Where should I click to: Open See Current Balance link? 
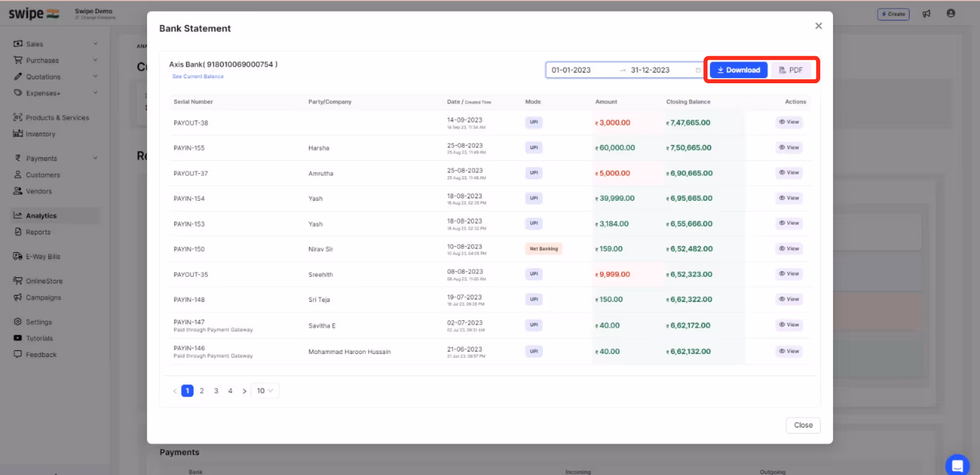pyautogui.click(x=198, y=77)
